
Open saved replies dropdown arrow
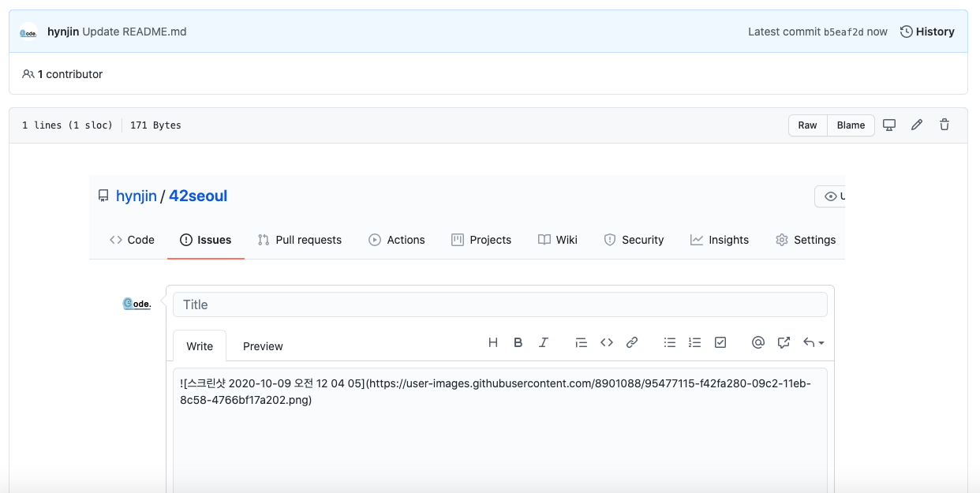point(814,342)
